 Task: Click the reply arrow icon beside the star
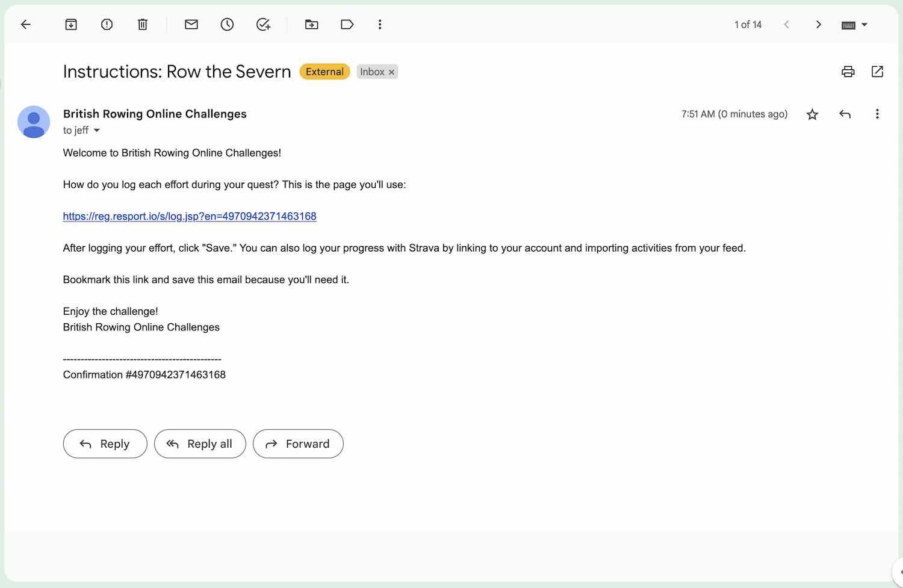click(x=845, y=114)
